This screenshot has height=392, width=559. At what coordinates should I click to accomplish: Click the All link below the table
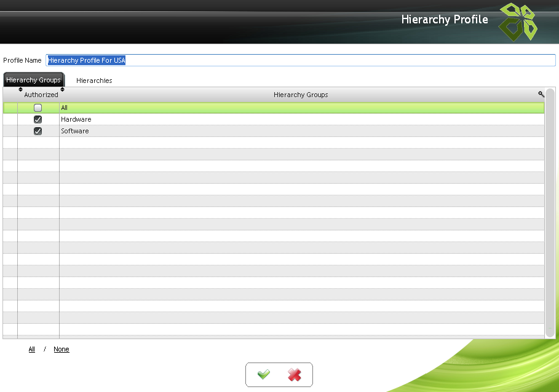coord(32,349)
